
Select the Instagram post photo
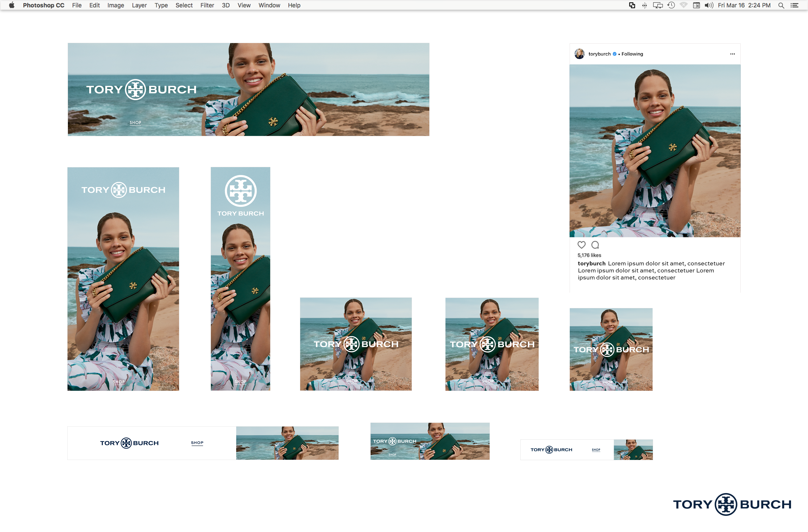655,151
